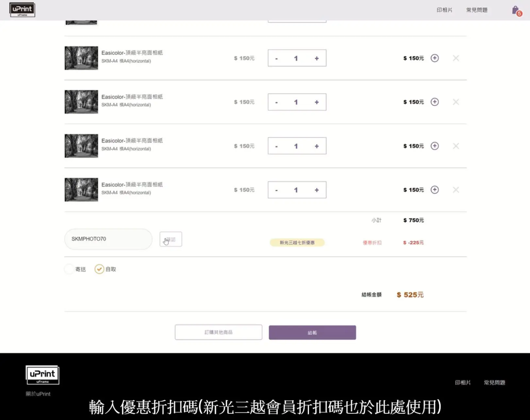530x420 pixels.
Task: Select the 自取 pickup radio option
Action: (99, 269)
